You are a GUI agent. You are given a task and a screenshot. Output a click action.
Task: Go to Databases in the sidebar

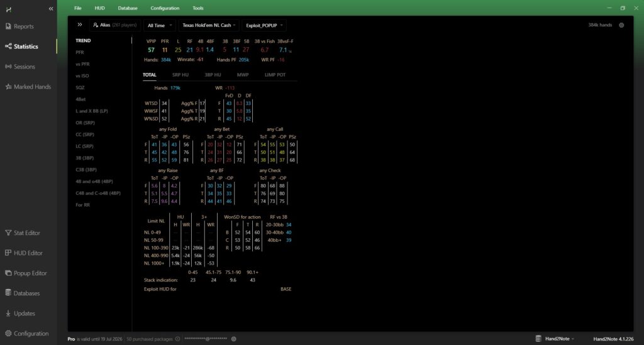pyautogui.click(x=8, y=293)
